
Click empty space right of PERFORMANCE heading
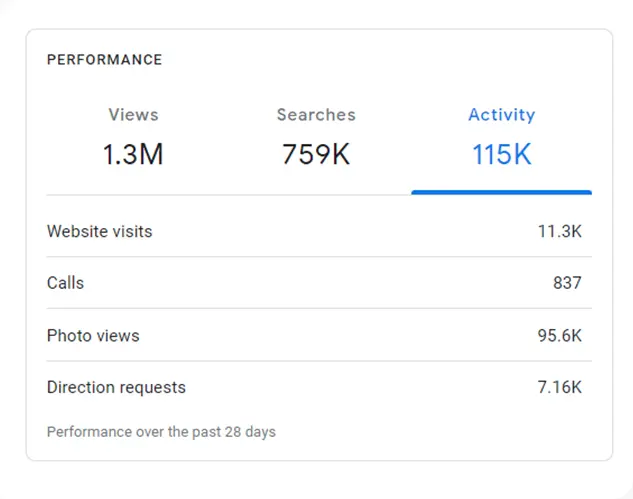(400, 60)
